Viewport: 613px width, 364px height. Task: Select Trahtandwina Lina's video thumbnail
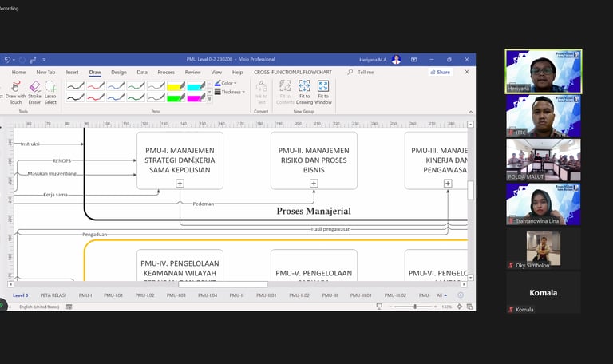544,204
